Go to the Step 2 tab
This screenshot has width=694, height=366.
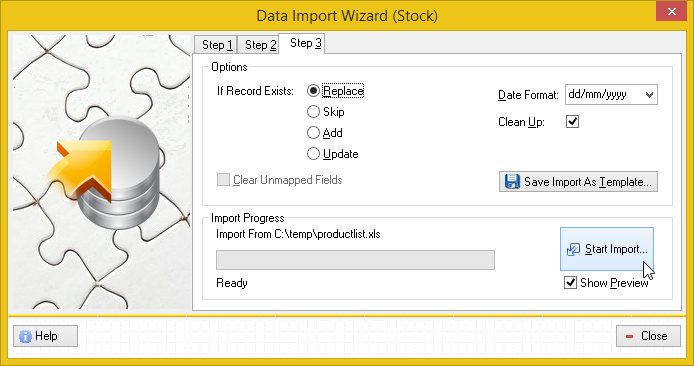260,45
